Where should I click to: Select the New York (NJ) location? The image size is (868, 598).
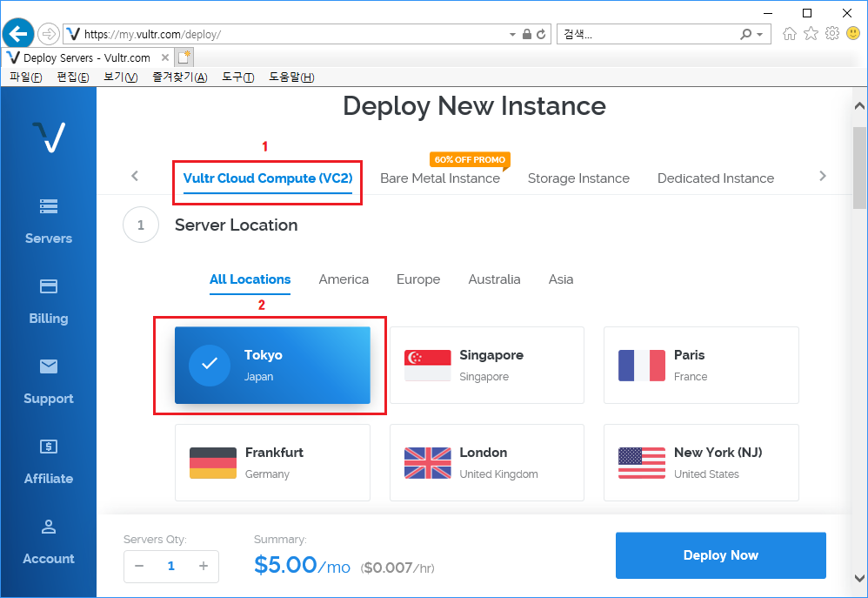[701, 462]
